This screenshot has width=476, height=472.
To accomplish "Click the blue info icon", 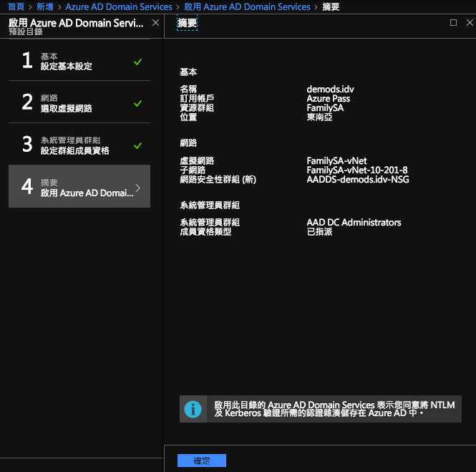I will [x=193, y=409].
